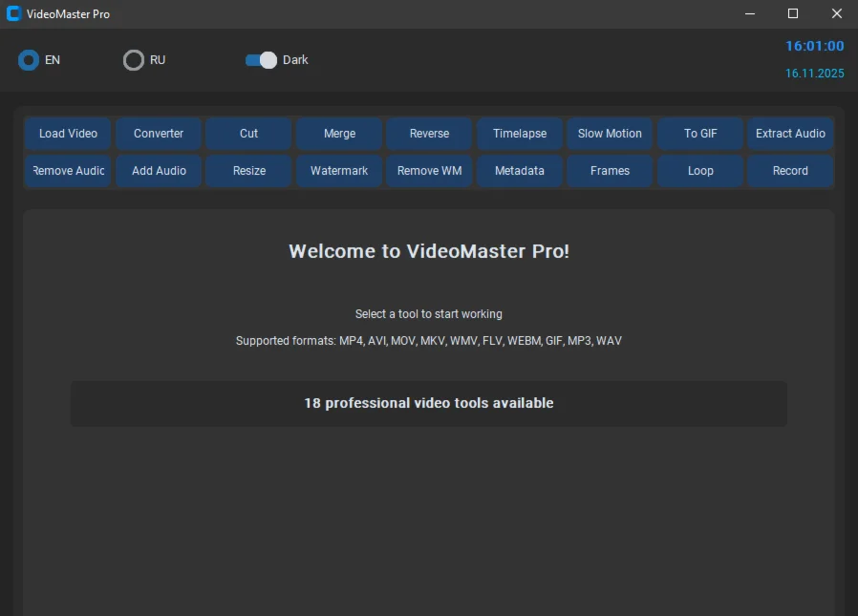The image size is (858, 616).
Task: Open the Remove Audio tool
Action: (x=68, y=171)
